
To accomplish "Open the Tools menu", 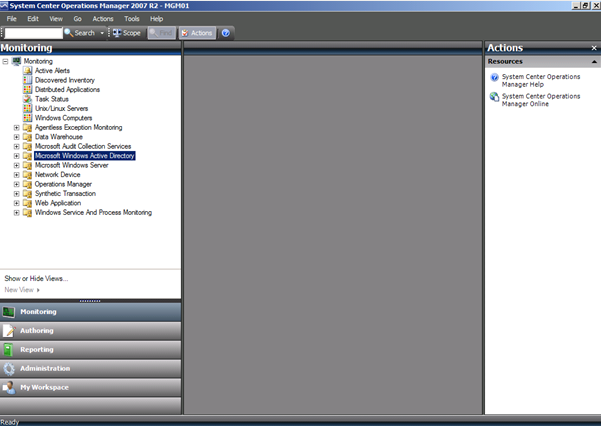I will click(x=131, y=19).
